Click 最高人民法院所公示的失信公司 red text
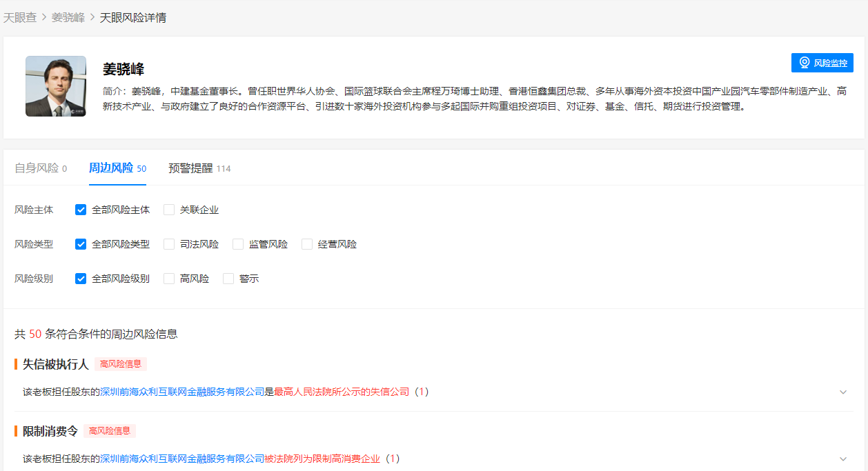 click(x=342, y=392)
